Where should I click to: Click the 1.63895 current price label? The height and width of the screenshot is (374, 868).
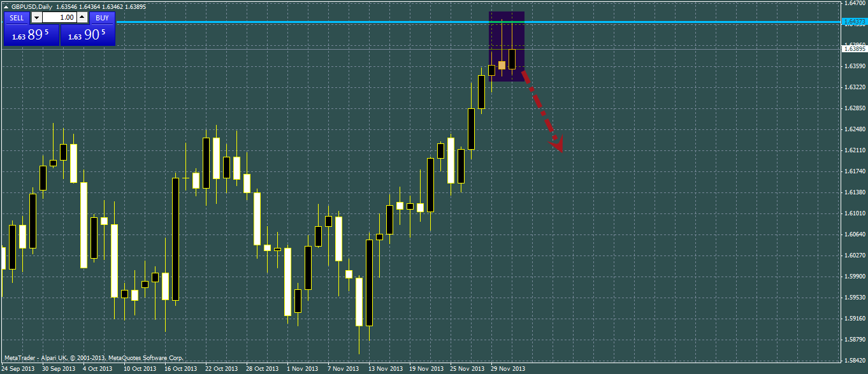coord(854,48)
